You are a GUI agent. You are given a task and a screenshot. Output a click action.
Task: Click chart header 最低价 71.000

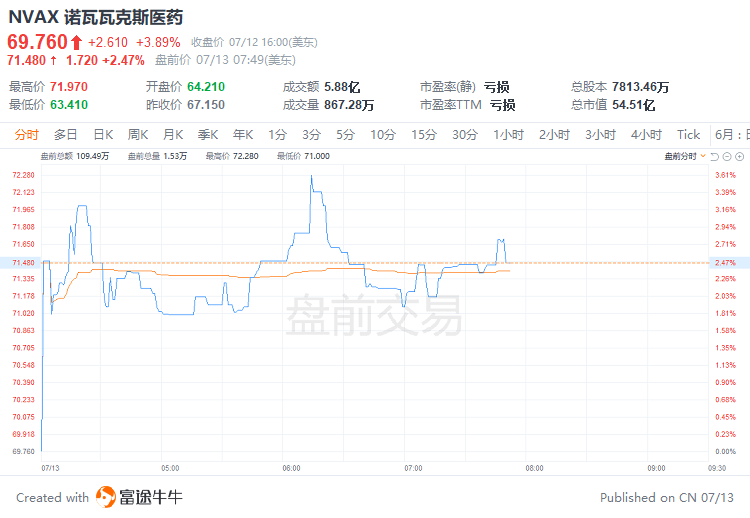303,156
